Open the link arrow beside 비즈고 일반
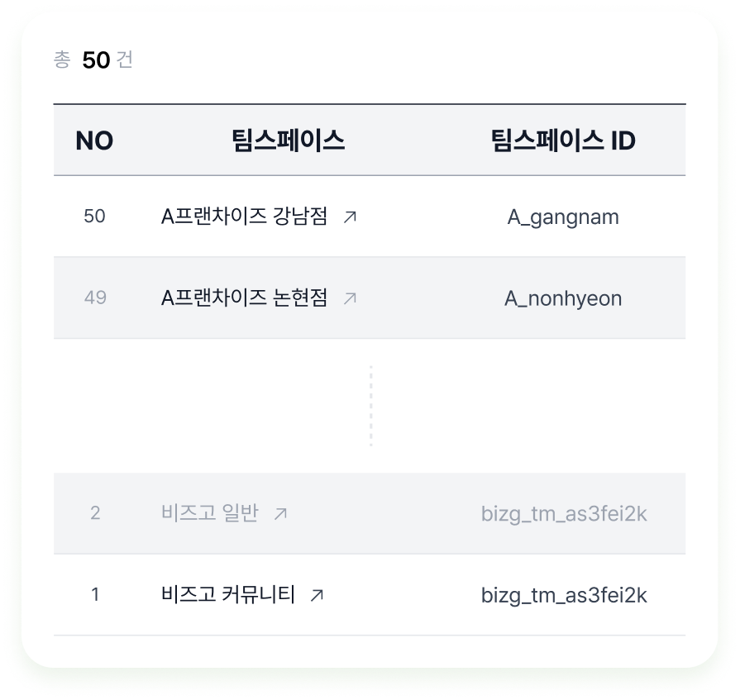 click(x=281, y=513)
